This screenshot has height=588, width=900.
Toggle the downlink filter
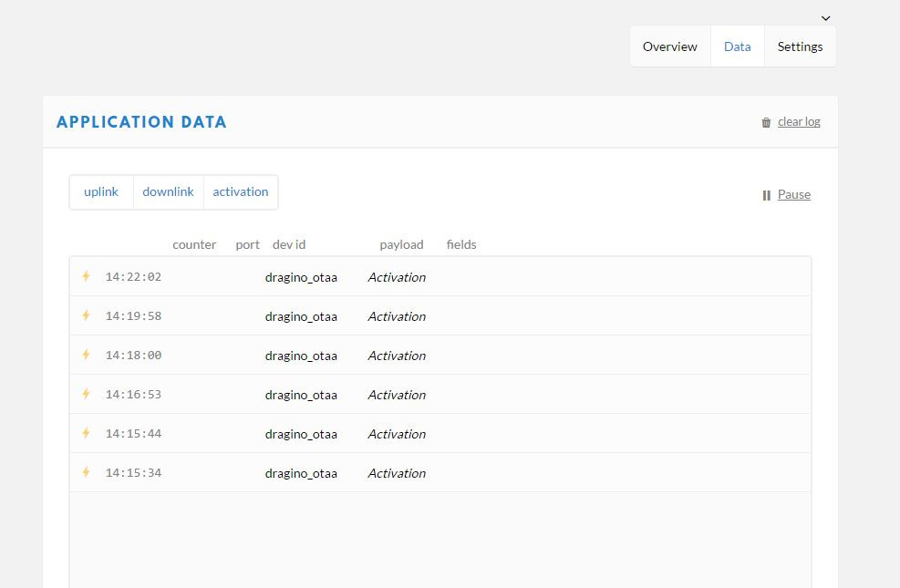tap(168, 192)
